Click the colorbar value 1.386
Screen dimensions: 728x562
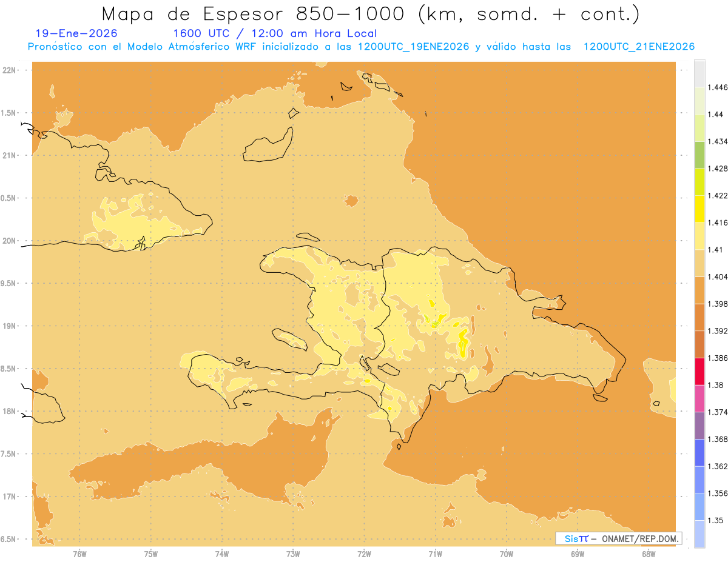click(718, 358)
